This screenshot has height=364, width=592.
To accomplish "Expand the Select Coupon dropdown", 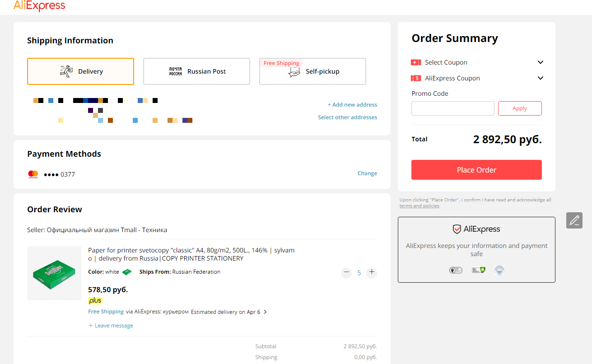I will [x=541, y=62].
